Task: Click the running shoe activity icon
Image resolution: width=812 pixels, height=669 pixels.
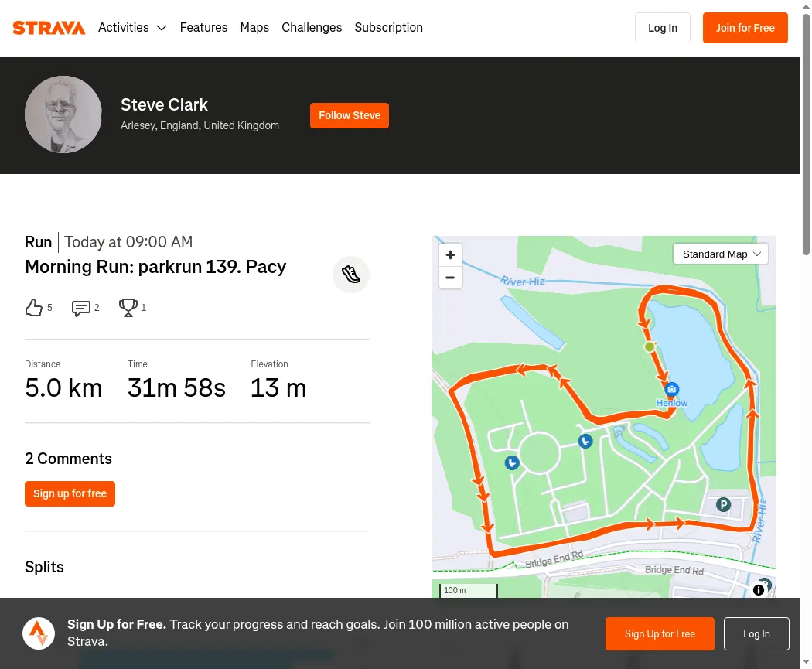Action: 351,275
